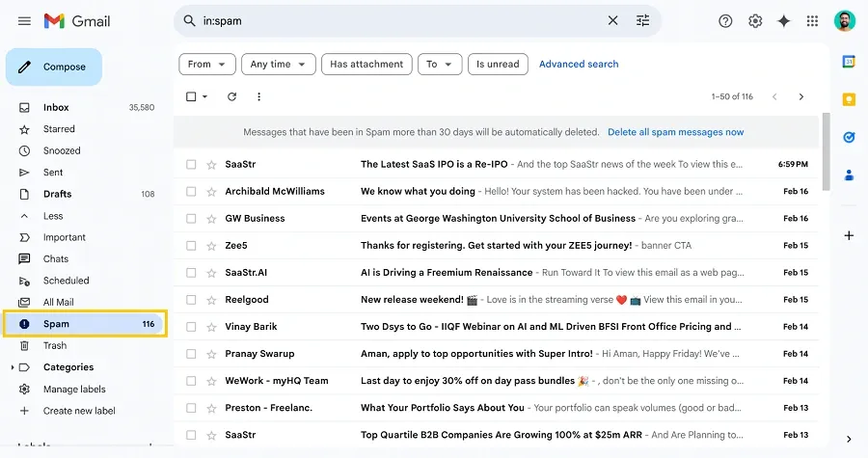Select the Archibald McWilliams email checkbox
The width and height of the screenshot is (868, 458).
pos(191,191)
